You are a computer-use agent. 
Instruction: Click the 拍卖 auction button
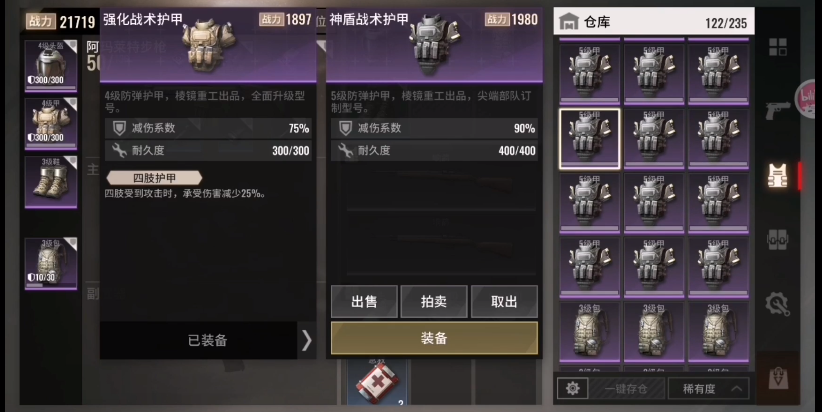pyautogui.click(x=434, y=301)
